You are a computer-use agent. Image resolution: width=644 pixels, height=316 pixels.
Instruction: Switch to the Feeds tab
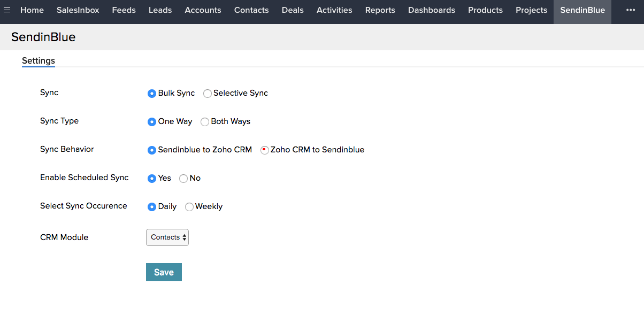point(124,10)
